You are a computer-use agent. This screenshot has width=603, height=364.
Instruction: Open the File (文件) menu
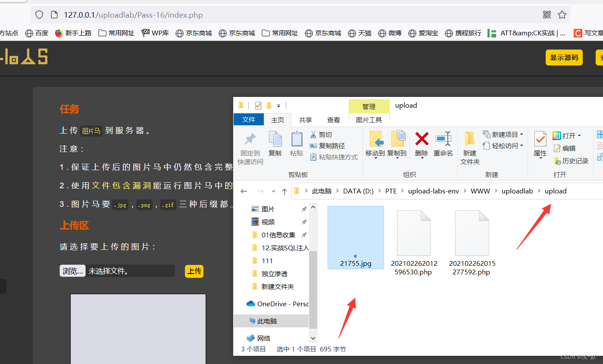[249, 120]
